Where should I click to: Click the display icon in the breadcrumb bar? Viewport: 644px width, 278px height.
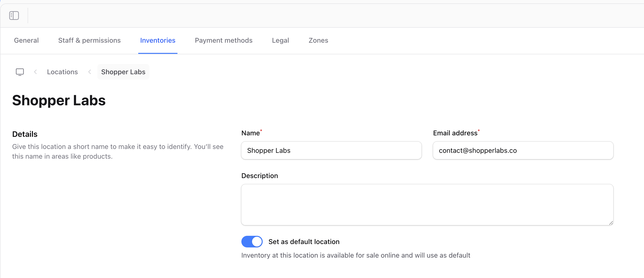coord(20,72)
